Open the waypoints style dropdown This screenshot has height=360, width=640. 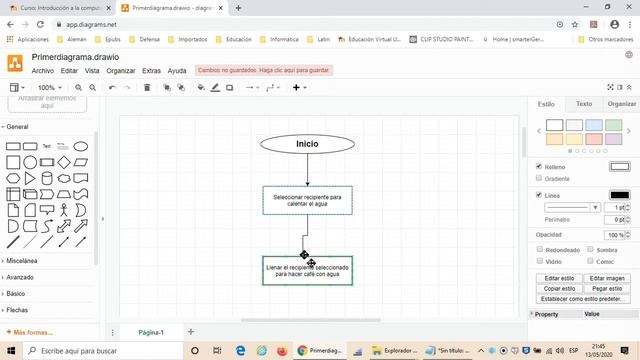pos(273,87)
